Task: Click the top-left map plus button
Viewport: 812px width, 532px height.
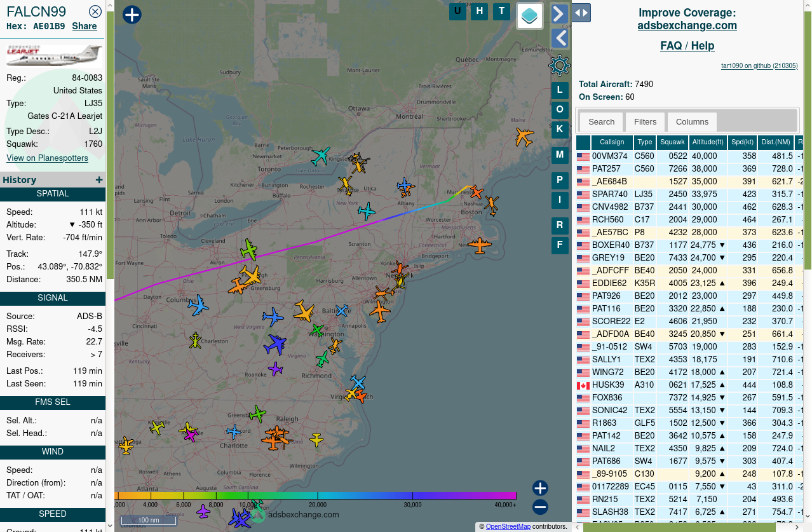Action: 132,15
